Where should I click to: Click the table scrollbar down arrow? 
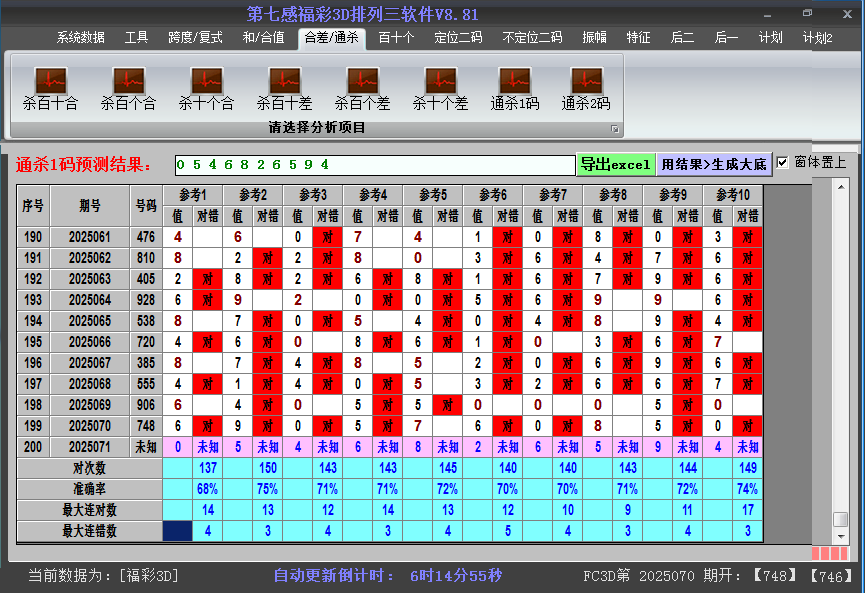click(x=841, y=536)
